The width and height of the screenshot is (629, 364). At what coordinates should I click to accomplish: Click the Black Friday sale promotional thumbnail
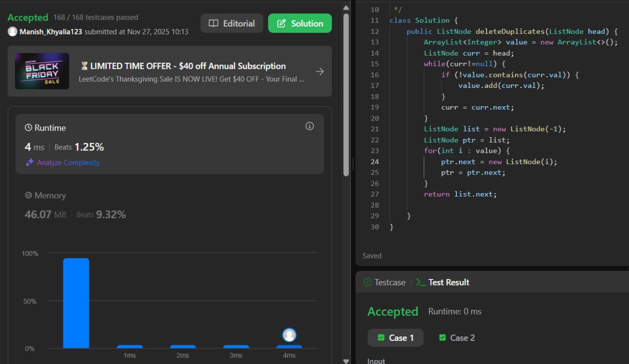click(x=42, y=71)
